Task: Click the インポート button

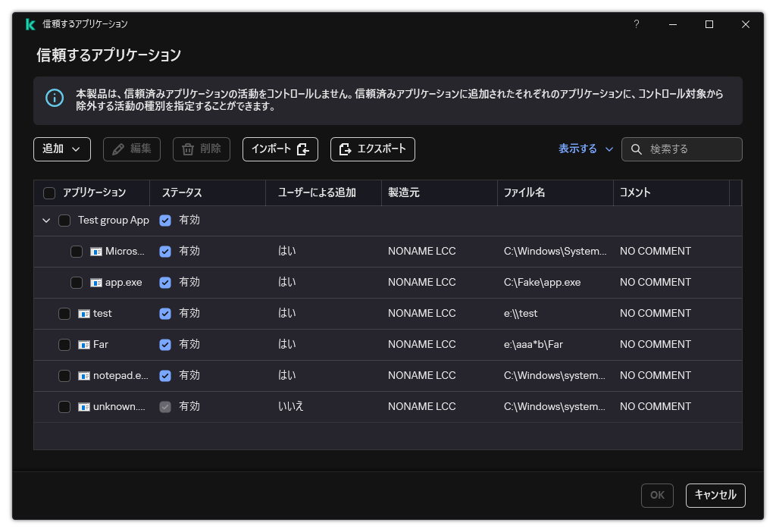Action: pyautogui.click(x=280, y=149)
